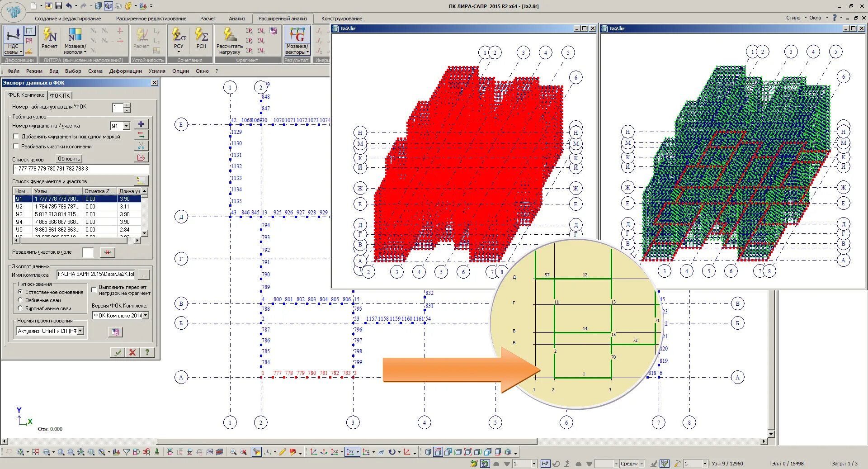The image size is (868, 469).
Task: Click the ΣMx fragment moment icon
Action: [x=261, y=31]
